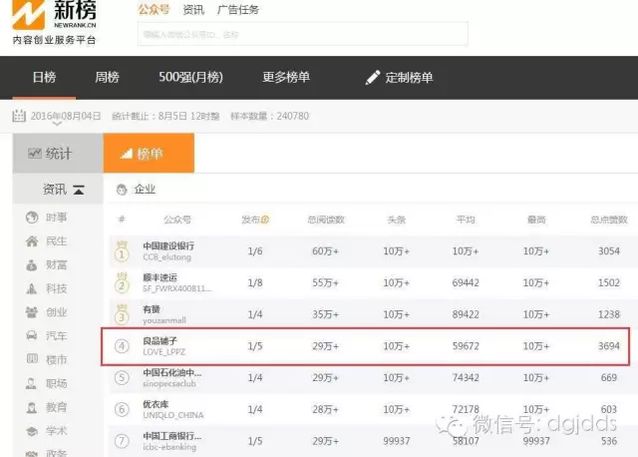
Task: Open the calendar date picker icon
Action: coord(19,116)
